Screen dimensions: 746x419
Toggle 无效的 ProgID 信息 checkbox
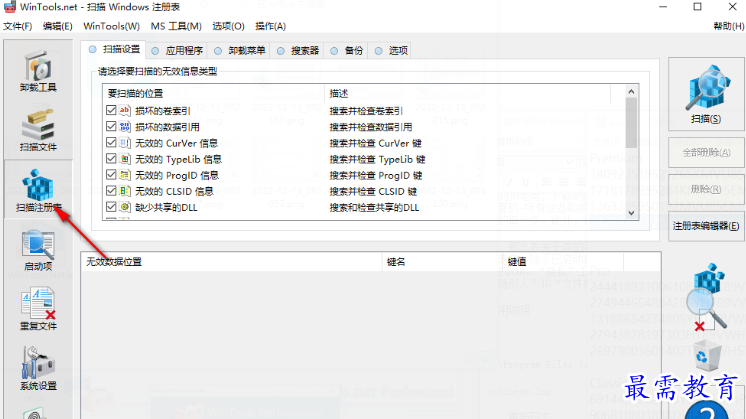[111, 175]
